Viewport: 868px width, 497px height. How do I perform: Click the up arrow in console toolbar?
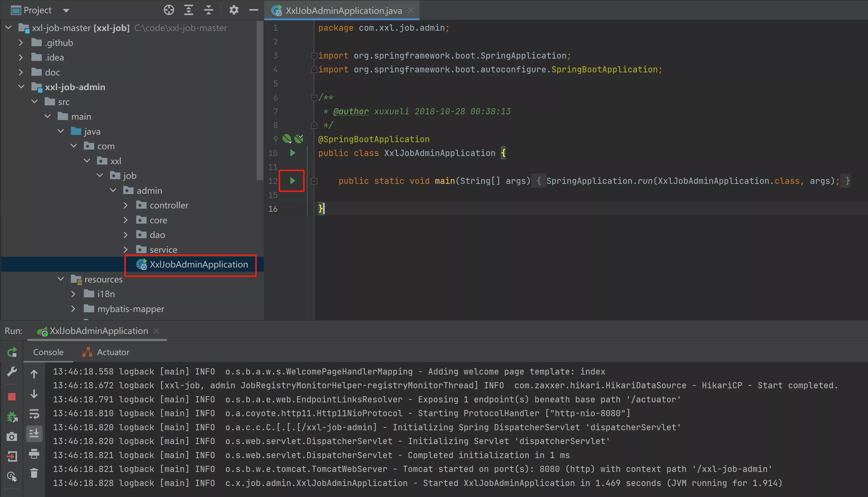click(34, 374)
